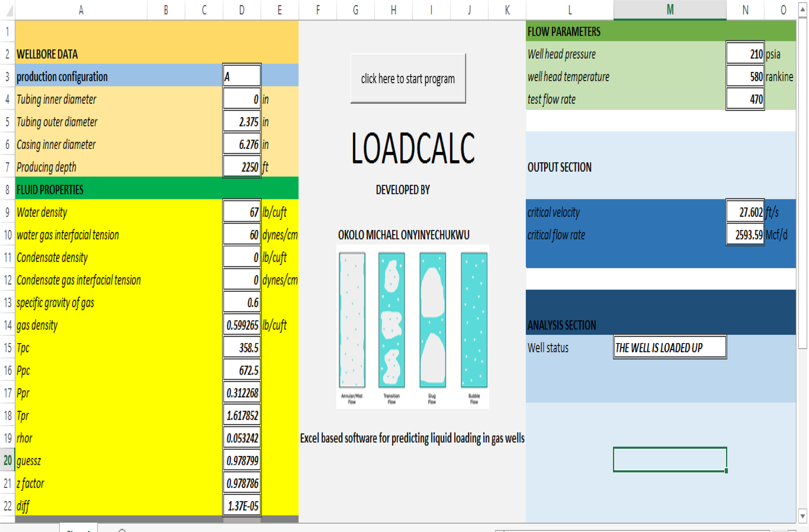Screen dimensions: 809x532
Task: Click the Well head pressure value 210
Action: pos(744,54)
